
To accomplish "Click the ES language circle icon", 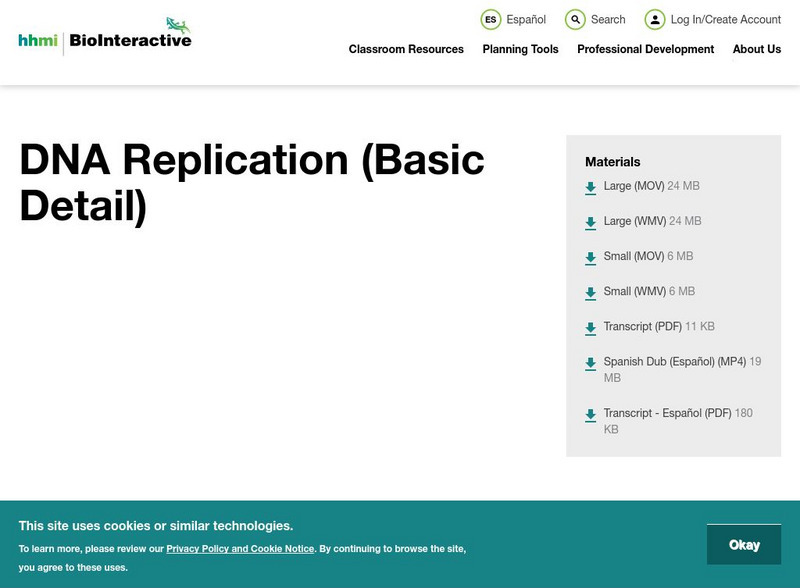I will click(491, 18).
